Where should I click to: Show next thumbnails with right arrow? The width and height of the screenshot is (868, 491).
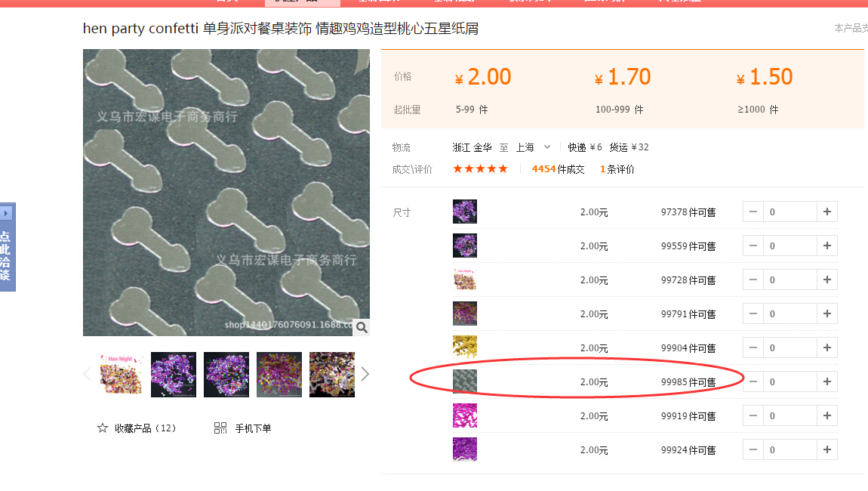pyautogui.click(x=365, y=374)
